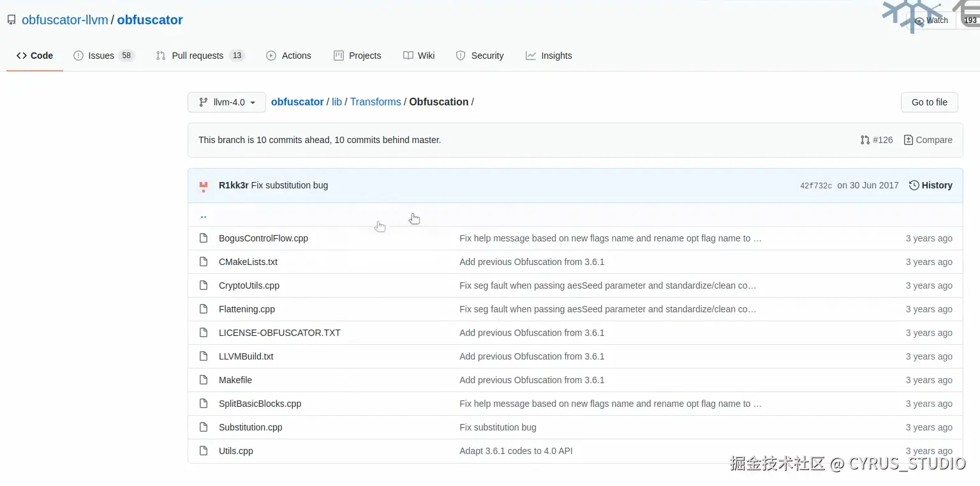Image resolution: width=980 pixels, height=486 pixels.
Task: Click file icon next to BogusControlFlow.cpp
Action: click(204, 238)
